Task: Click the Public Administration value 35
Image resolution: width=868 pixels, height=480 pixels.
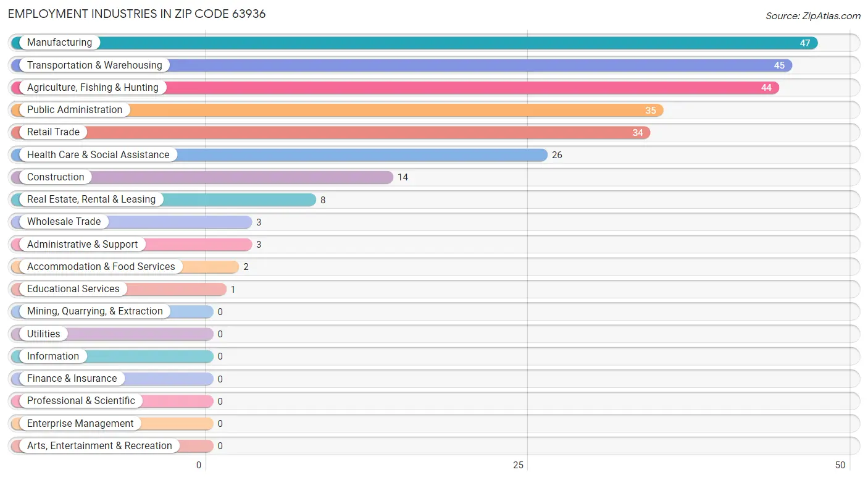Action: point(651,111)
